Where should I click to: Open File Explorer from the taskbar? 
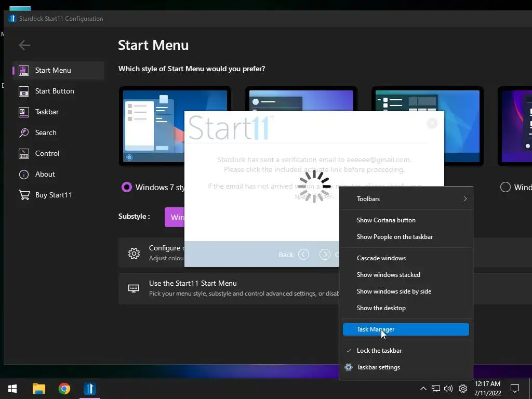(39, 389)
